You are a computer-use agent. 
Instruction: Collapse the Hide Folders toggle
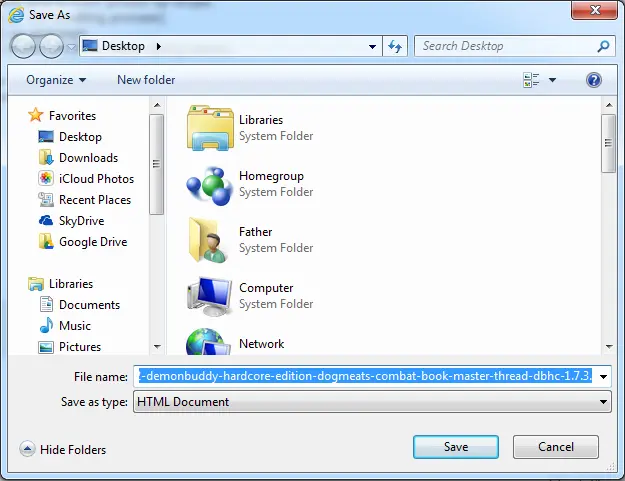(27, 450)
